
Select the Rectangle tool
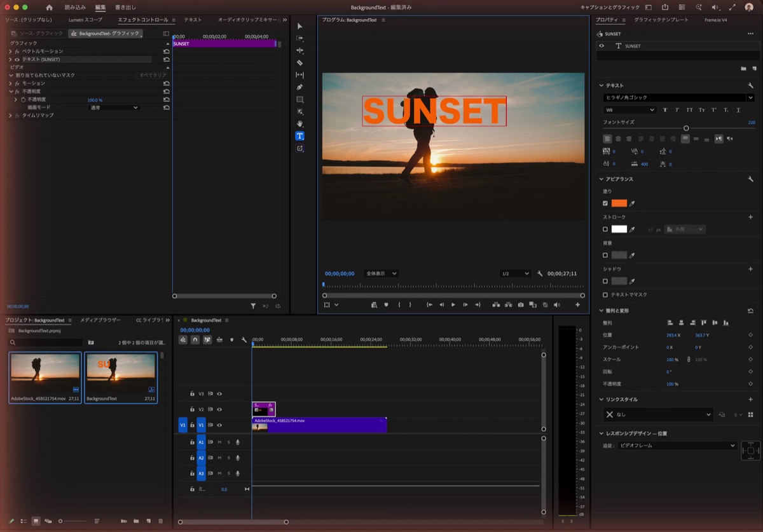pos(299,99)
